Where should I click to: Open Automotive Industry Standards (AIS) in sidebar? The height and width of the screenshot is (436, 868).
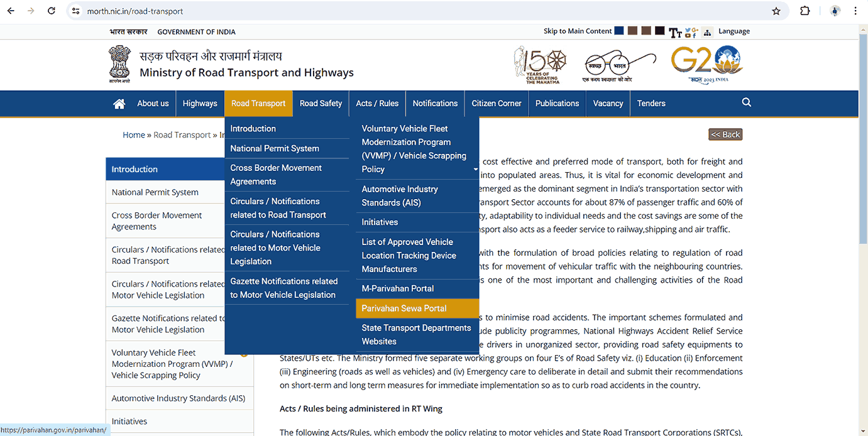pyautogui.click(x=179, y=398)
